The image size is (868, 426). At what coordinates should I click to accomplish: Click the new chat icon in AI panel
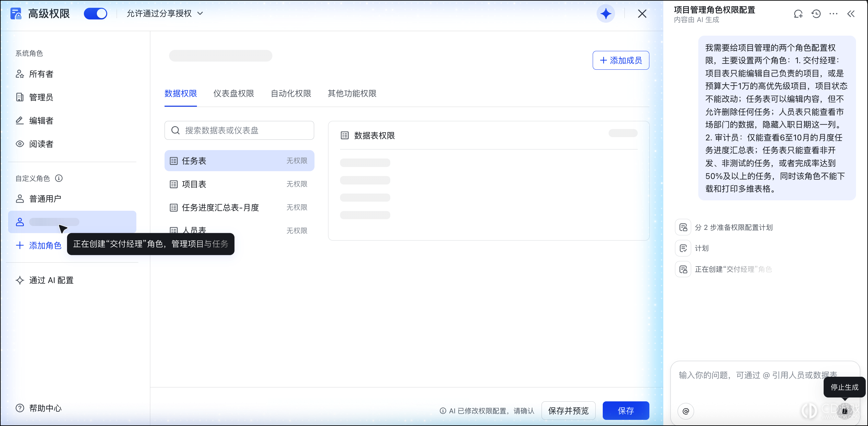[x=798, y=14]
